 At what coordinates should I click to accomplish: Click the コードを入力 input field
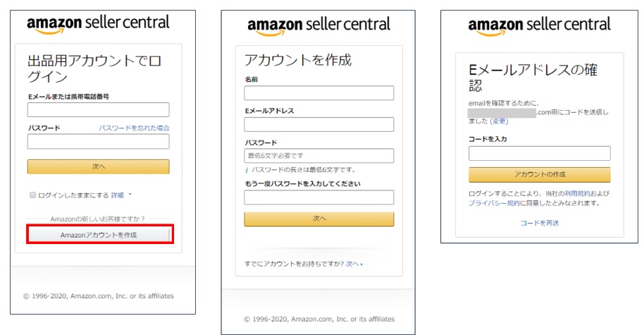click(539, 153)
